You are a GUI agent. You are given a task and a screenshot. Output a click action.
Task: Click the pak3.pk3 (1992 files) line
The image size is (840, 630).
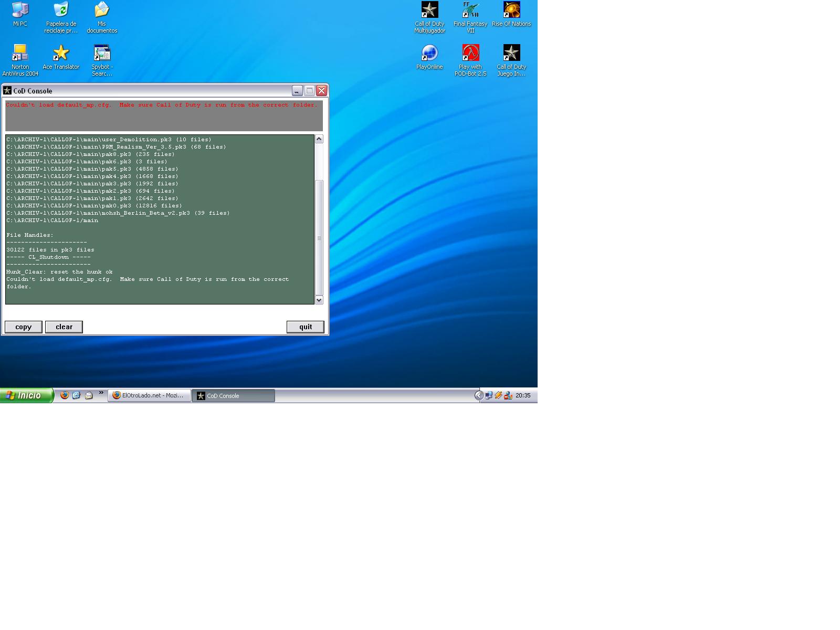(x=92, y=184)
